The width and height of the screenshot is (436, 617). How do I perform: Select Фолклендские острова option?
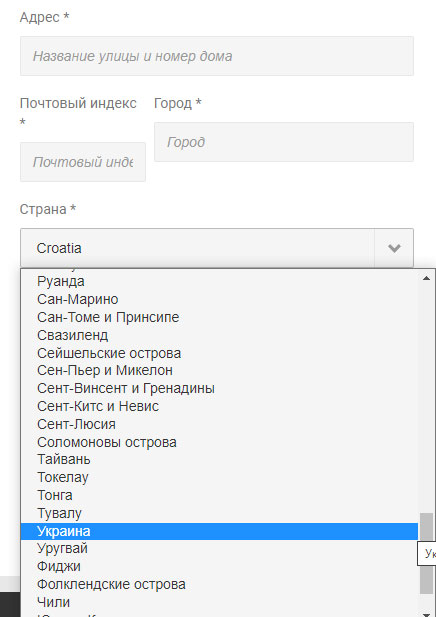point(219,584)
